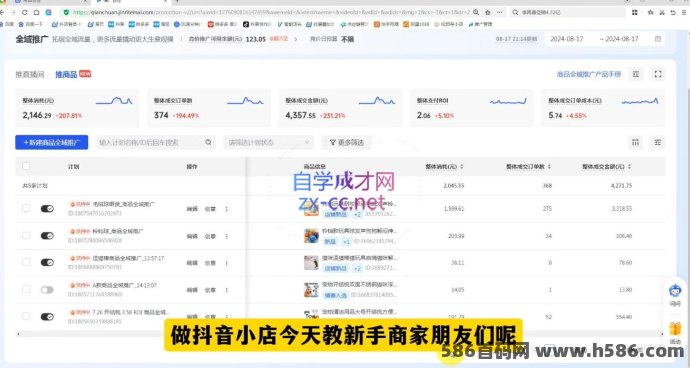The image size is (690, 368).
Task: Open the plan status dropdown
Action: pyautogui.click(x=268, y=142)
